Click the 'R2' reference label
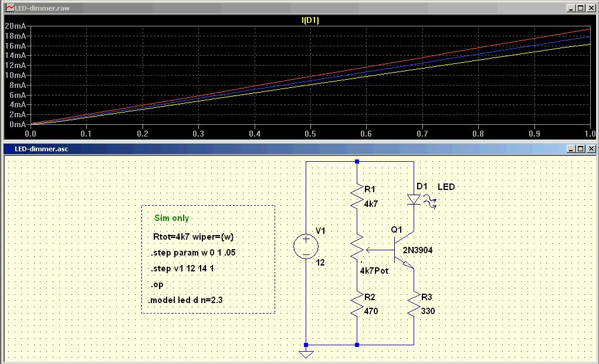Viewport: 599px width, 364px height. click(x=370, y=297)
